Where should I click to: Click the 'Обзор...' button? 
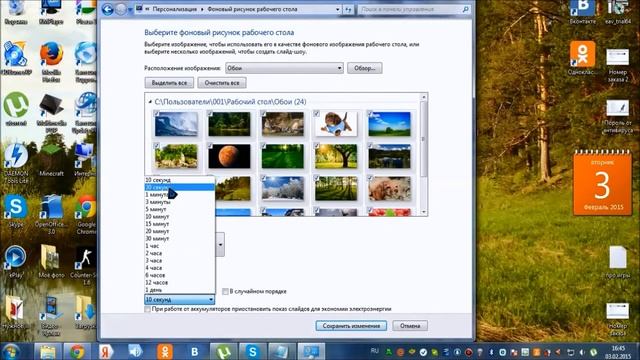click(364, 68)
